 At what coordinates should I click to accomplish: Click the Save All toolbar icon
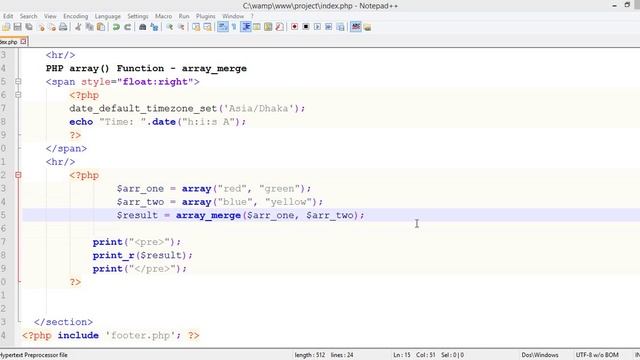point(29,27)
